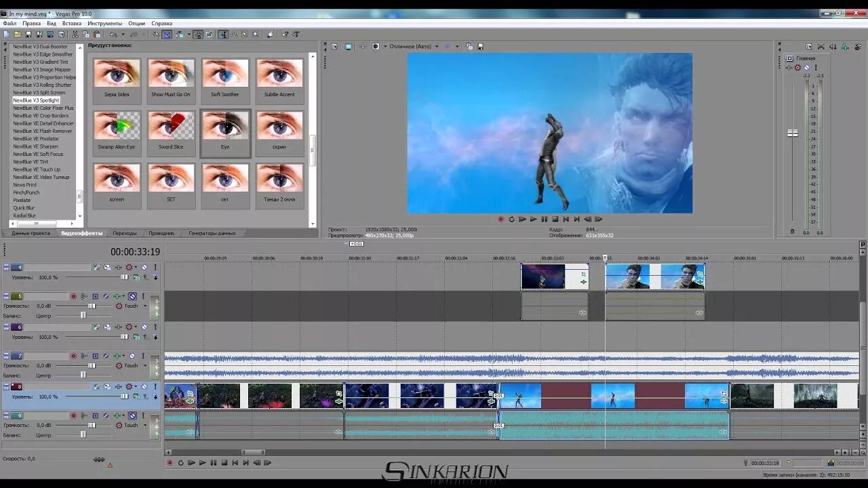Arm track 7 for recording
868x488 pixels.
click(x=73, y=356)
